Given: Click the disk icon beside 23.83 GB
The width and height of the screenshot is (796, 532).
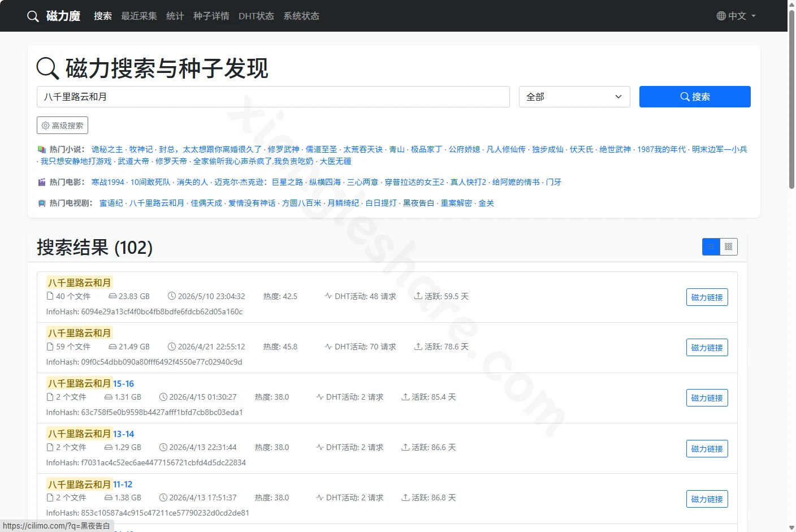Looking at the screenshot, I should (x=113, y=296).
